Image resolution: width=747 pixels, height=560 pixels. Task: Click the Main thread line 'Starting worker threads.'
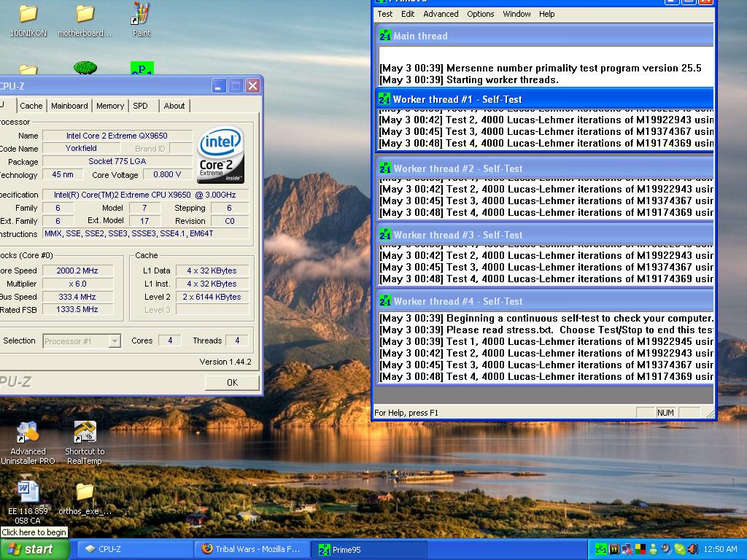tap(469, 79)
